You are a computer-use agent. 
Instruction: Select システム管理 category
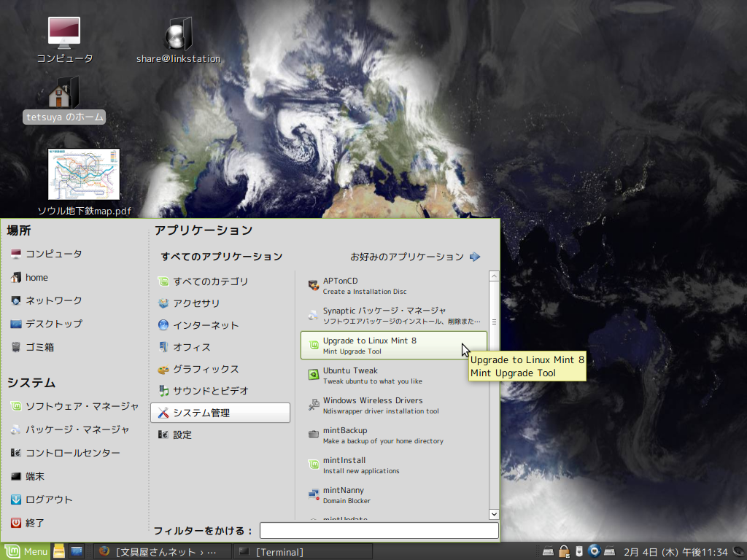[220, 413]
